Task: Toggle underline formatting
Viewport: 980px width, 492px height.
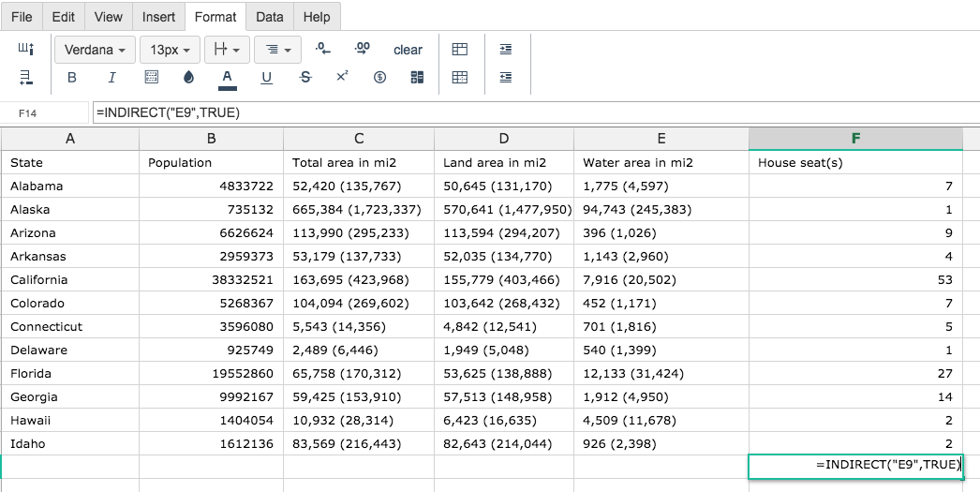Action: coord(266,78)
